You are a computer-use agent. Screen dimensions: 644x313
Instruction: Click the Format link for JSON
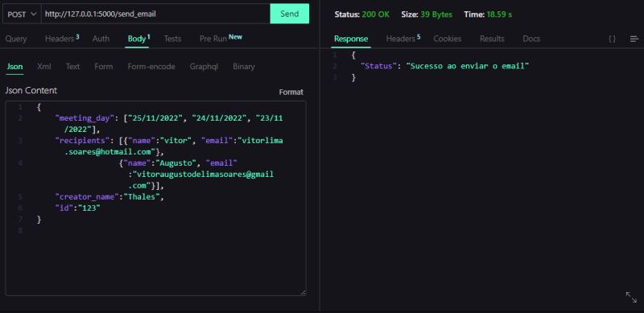point(291,92)
